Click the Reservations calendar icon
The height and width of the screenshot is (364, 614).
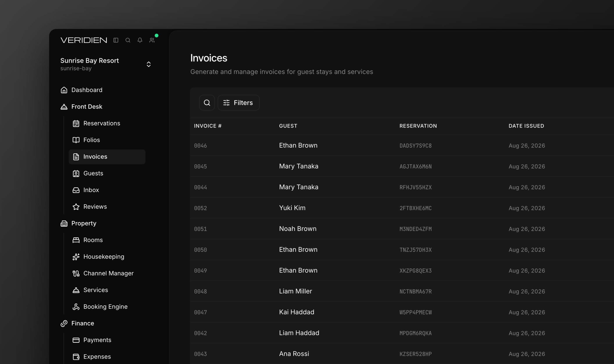coord(76,123)
